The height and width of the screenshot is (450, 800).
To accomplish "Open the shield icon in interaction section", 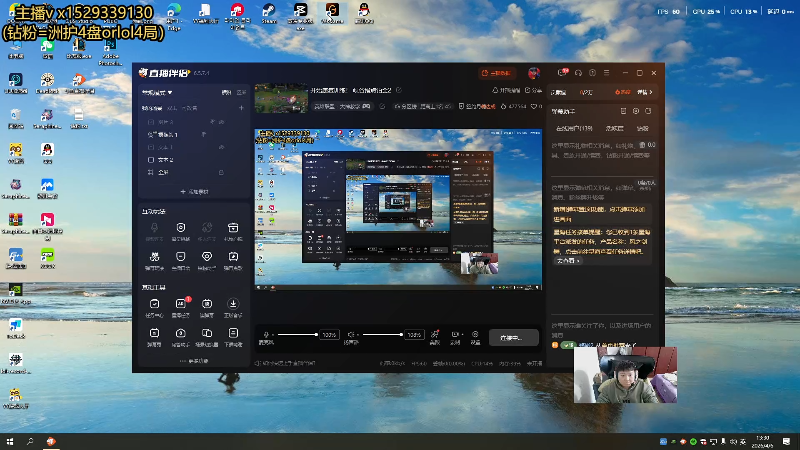I will (x=181, y=257).
